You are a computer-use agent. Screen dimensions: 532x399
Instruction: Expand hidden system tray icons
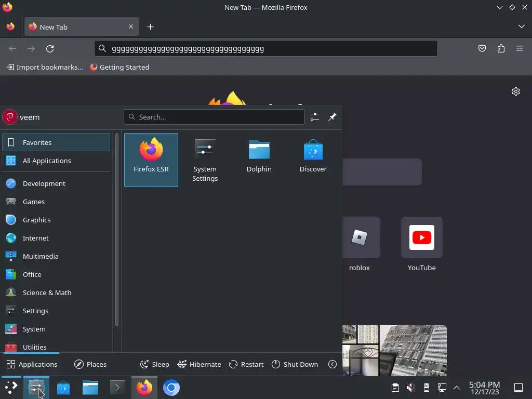457,388
